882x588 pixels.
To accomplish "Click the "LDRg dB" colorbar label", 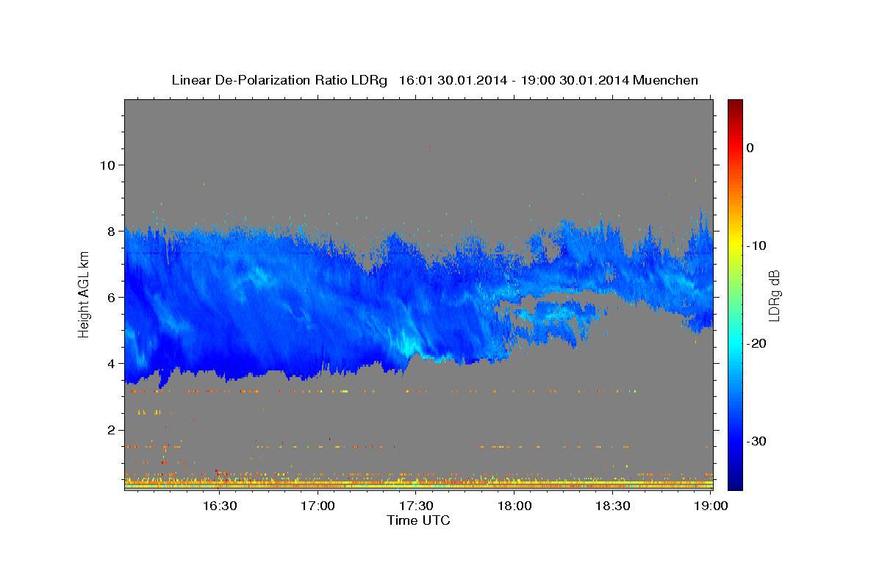I will 773,295.
